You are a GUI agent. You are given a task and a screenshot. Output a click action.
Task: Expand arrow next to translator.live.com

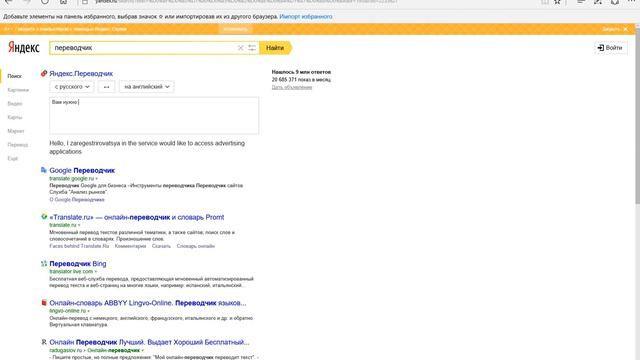(96, 272)
